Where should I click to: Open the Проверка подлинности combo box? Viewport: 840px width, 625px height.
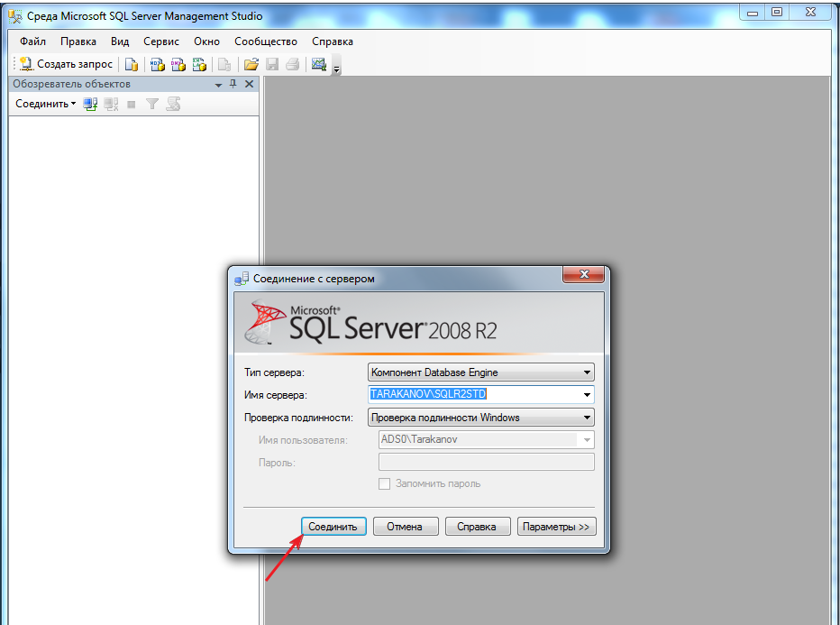tap(481, 417)
